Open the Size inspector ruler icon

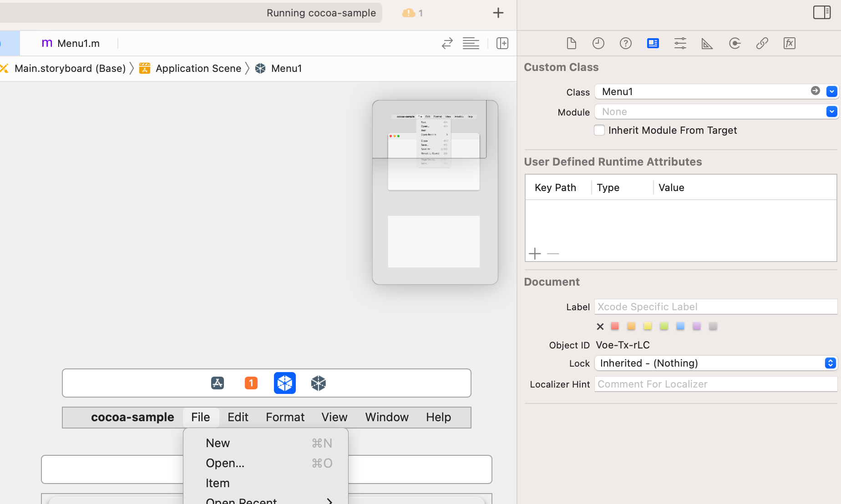click(x=707, y=43)
